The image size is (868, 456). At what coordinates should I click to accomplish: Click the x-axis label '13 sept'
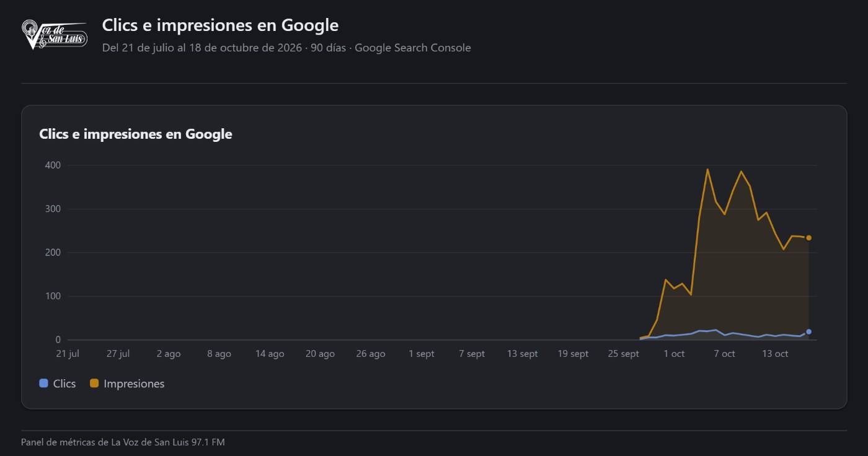[x=523, y=354]
